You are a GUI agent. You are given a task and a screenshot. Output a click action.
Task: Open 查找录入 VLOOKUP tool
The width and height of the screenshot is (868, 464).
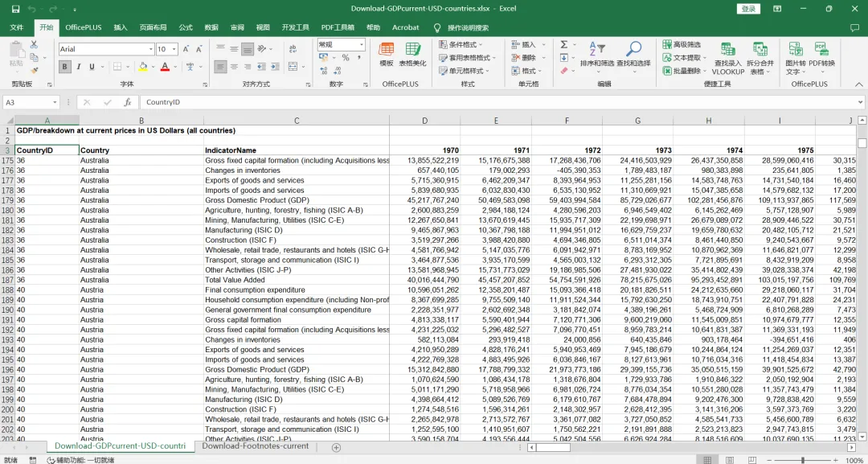(x=727, y=59)
